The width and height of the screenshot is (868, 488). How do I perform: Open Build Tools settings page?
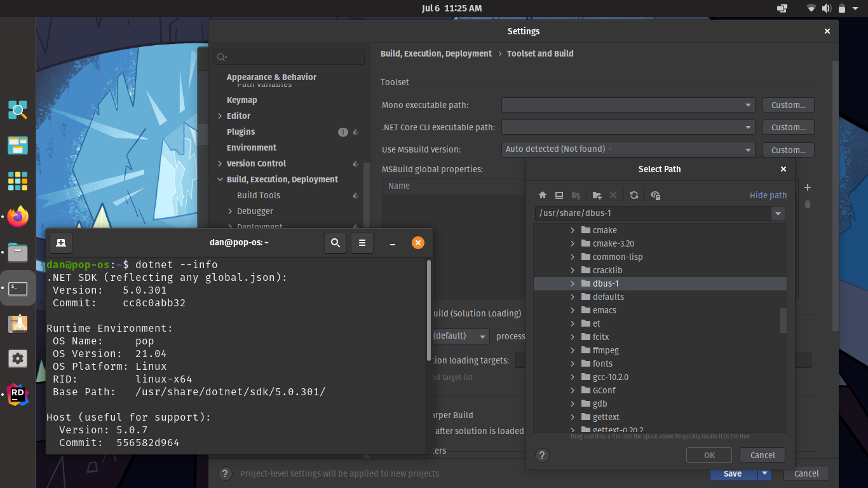[x=259, y=195]
